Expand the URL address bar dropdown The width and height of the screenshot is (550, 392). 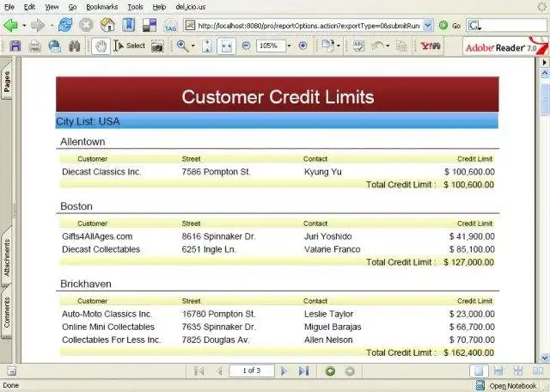point(428,25)
